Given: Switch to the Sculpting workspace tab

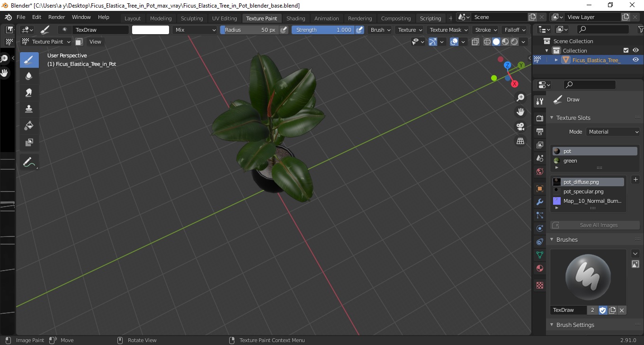Looking at the screenshot, I should point(192,18).
